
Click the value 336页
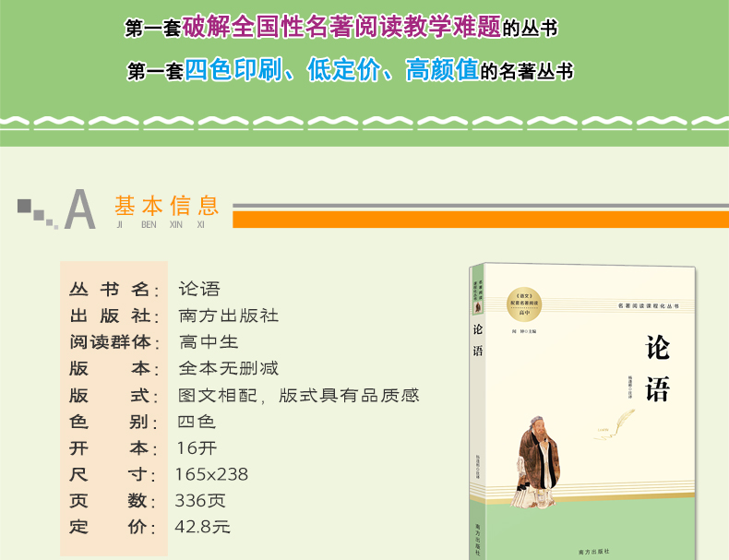pos(200,501)
